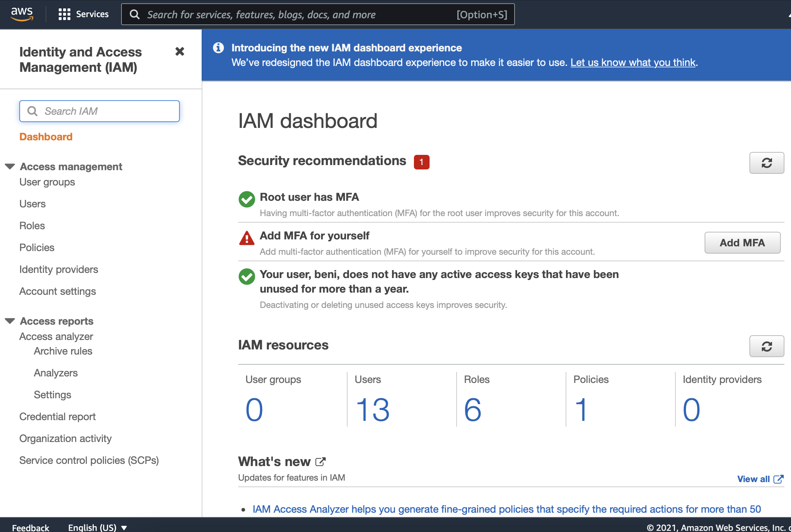The image size is (791, 532).
Task: Open the Services grid menu
Action: 64,14
